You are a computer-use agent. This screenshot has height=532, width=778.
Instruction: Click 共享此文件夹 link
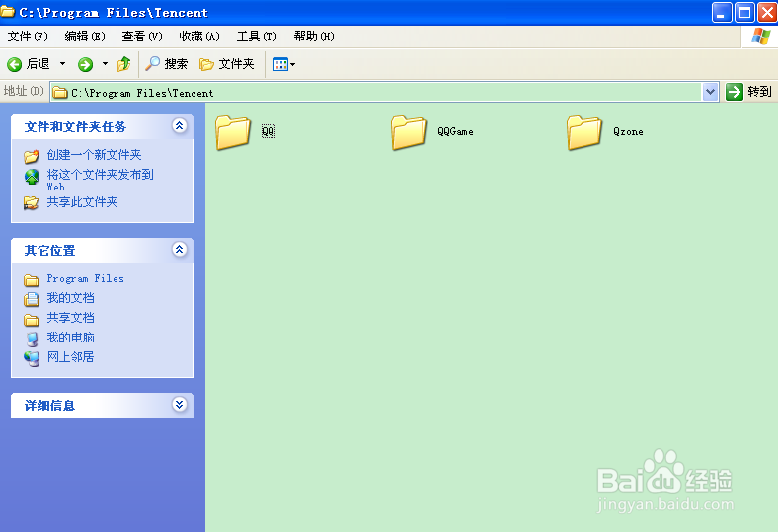click(82, 202)
